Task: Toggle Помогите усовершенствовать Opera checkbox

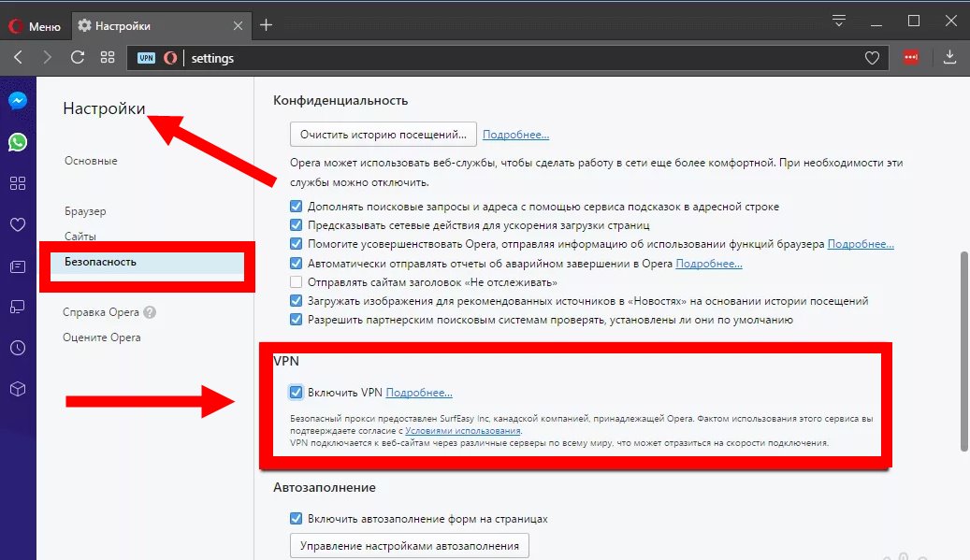Action: 297,243
